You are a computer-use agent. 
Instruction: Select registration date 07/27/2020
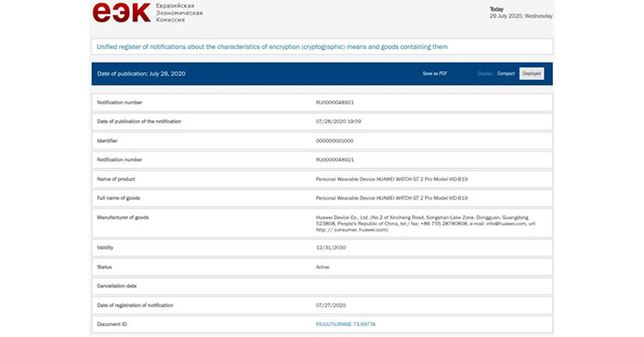331,305
